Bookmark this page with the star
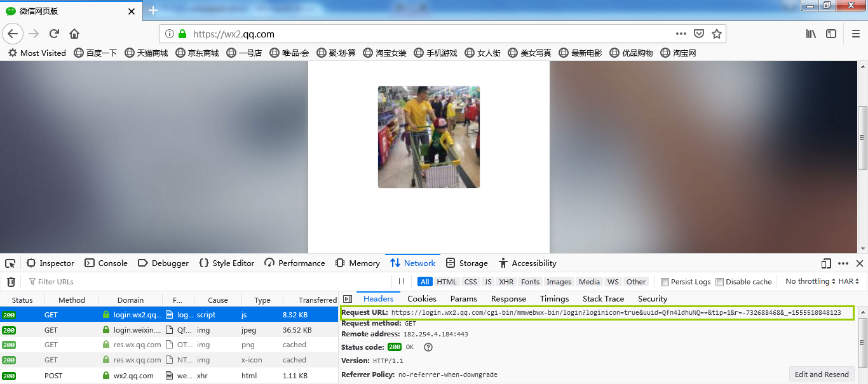The width and height of the screenshot is (868, 384). click(x=717, y=34)
